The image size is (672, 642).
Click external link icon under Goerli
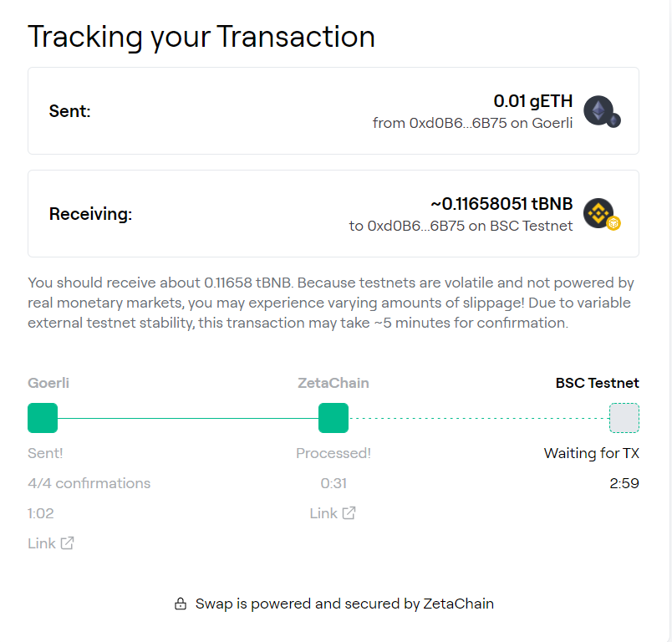(x=68, y=543)
